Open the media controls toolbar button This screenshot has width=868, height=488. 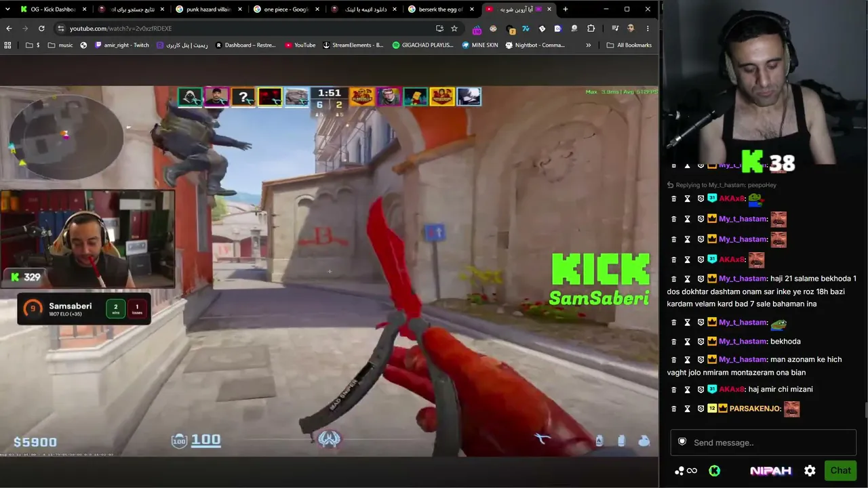click(614, 28)
